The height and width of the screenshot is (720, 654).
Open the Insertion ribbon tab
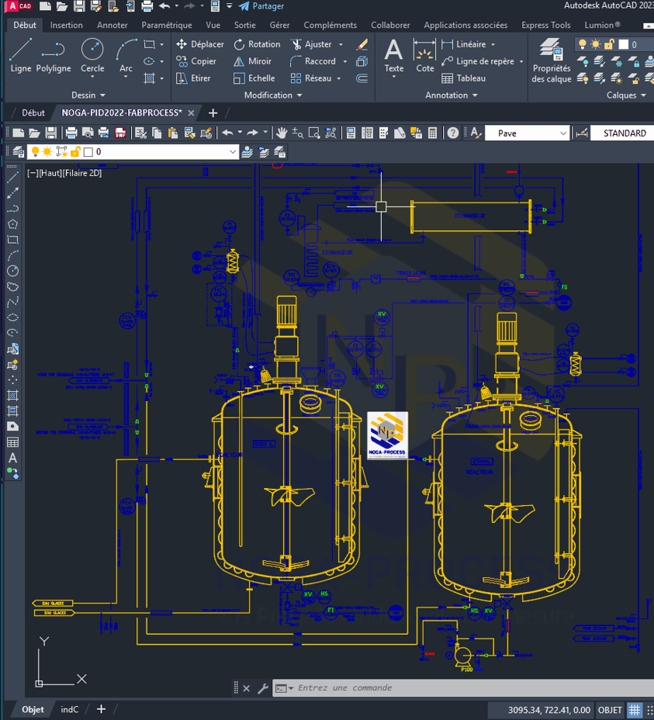66,25
